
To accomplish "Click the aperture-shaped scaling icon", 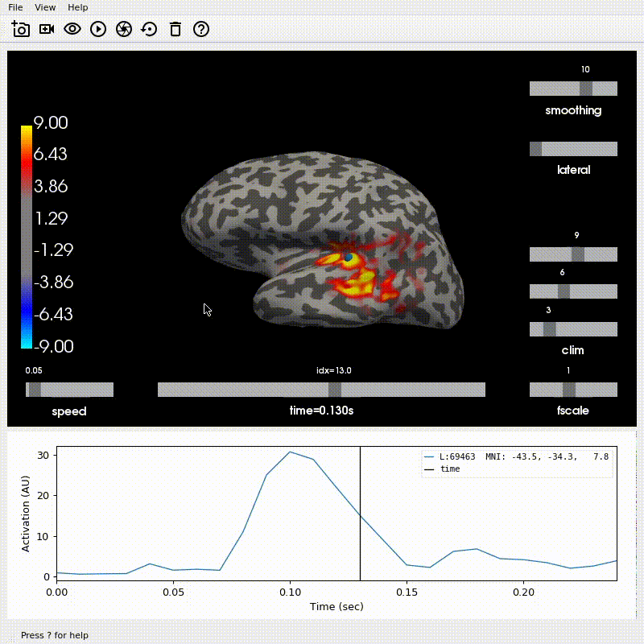I will (x=124, y=29).
